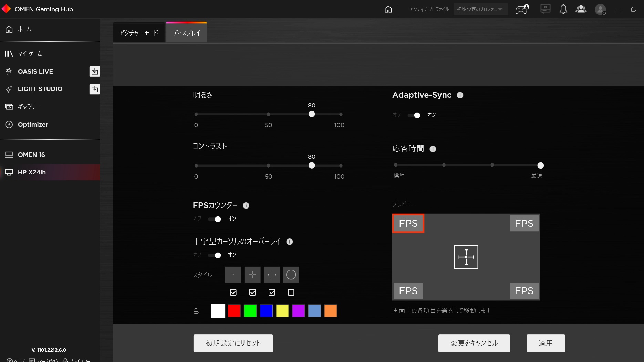The width and height of the screenshot is (644, 362).
Task: Show 応答時間 info icon
Action: [x=433, y=149]
